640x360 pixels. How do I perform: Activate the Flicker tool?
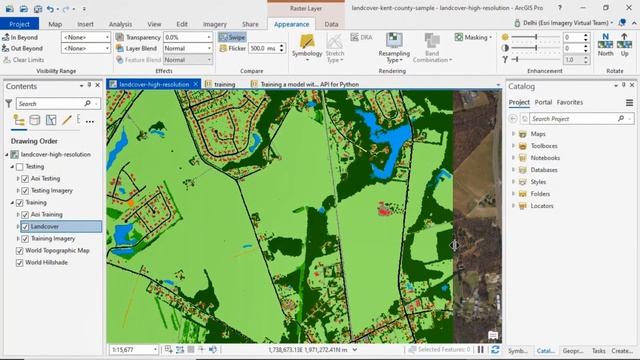pyautogui.click(x=232, y=48)
